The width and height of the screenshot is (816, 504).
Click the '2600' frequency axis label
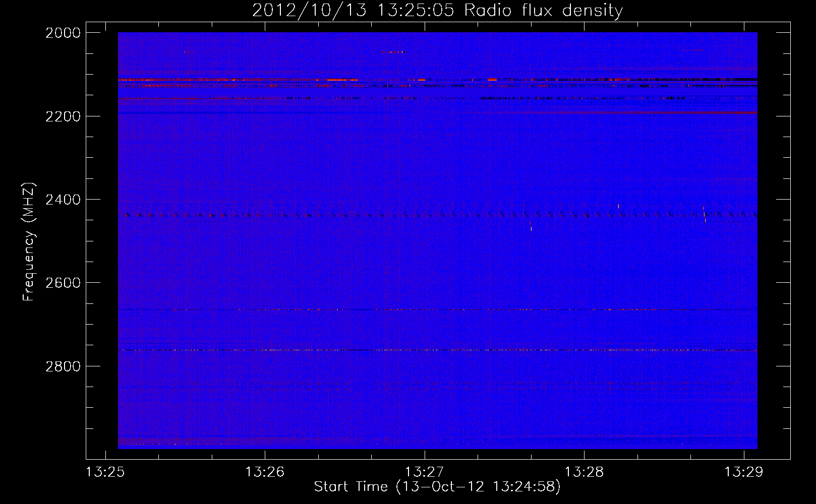[x=63, y=283]
